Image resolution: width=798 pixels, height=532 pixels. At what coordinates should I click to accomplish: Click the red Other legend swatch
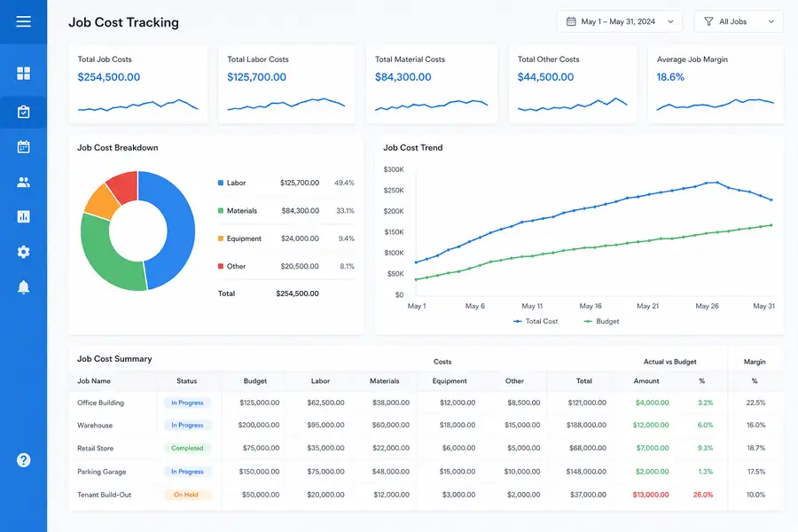pos(221,266)
